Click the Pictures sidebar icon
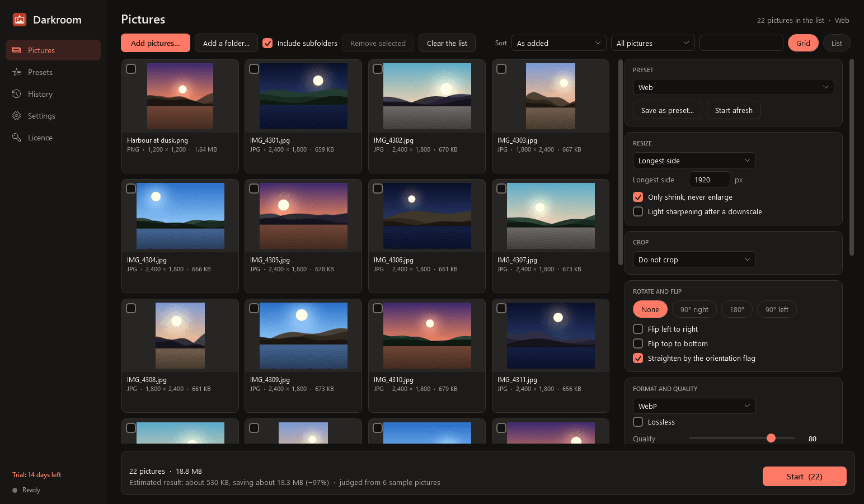The width and height of the screenshot is (864, 504). click(x=17, y=50)
